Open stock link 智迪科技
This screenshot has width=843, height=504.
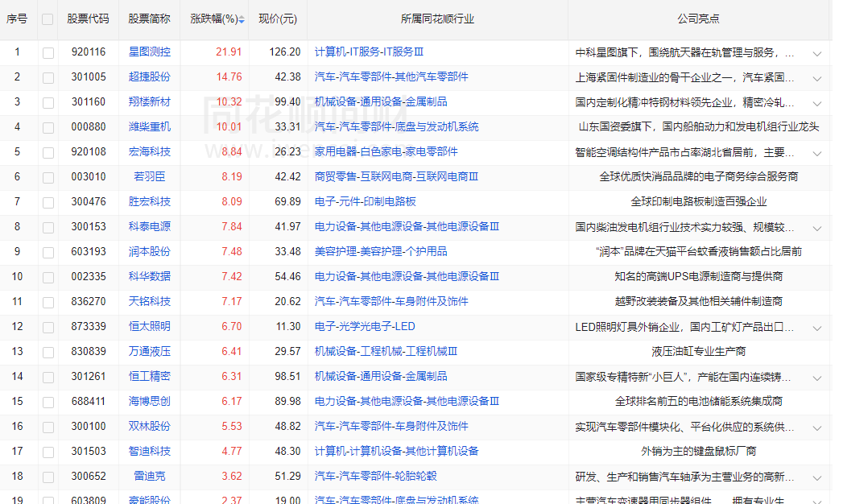click(x=150, y=452)
